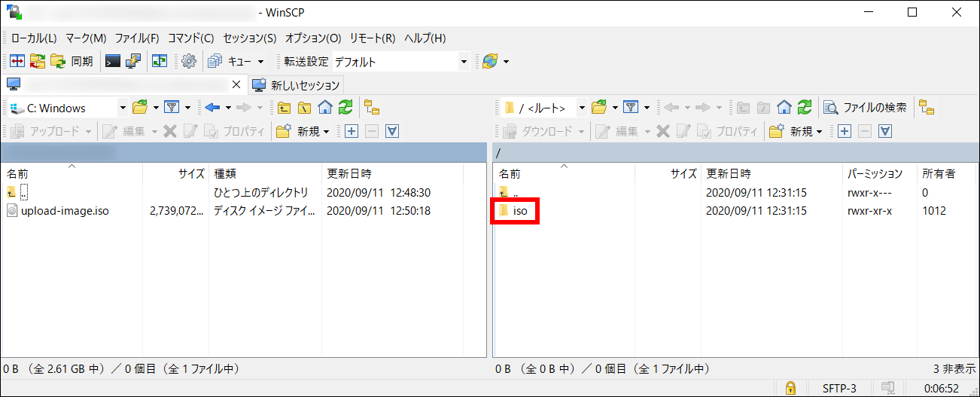This screenshot has height=397, width=980.
Task: Open PuTTY session icon in toolbar
Action: pos(132,62)
